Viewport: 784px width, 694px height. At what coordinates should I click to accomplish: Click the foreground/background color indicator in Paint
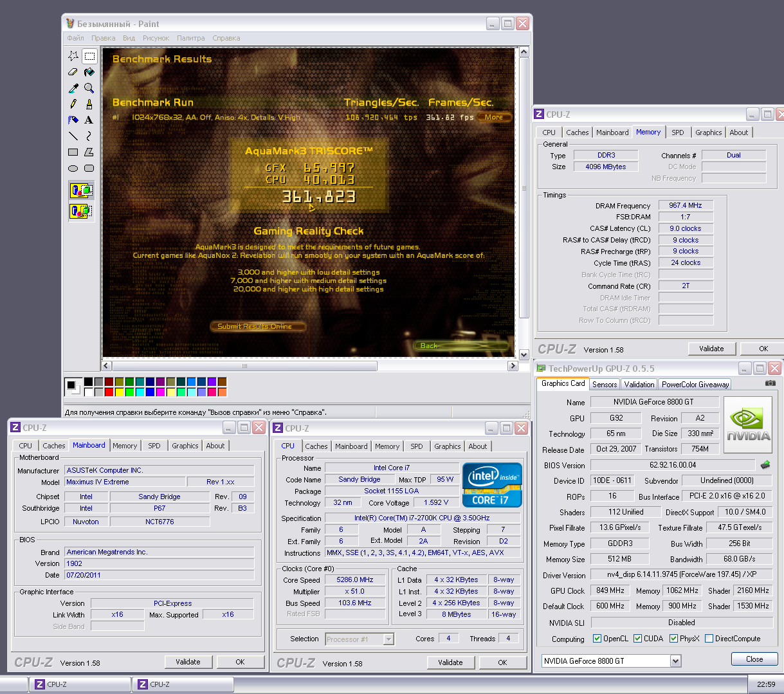(73, 387)
